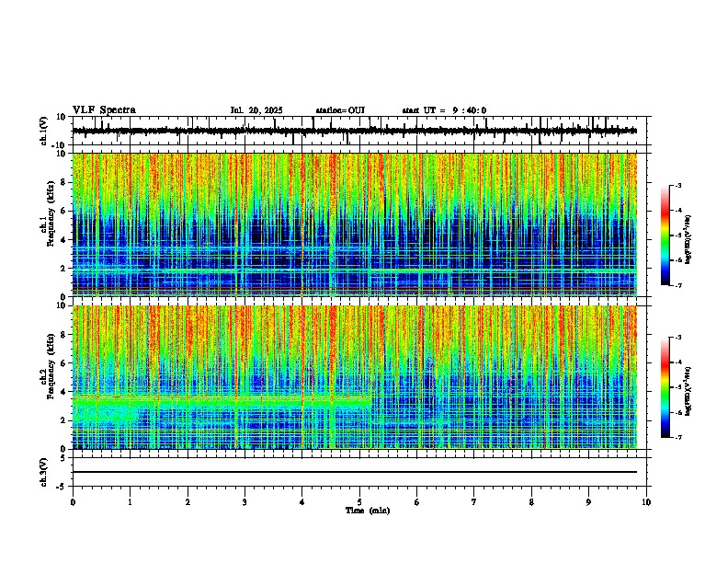This screenshot has height=563, width=728.
Task: Click inside the ch.1 spectrogram panel
Action: click(354, 224)
